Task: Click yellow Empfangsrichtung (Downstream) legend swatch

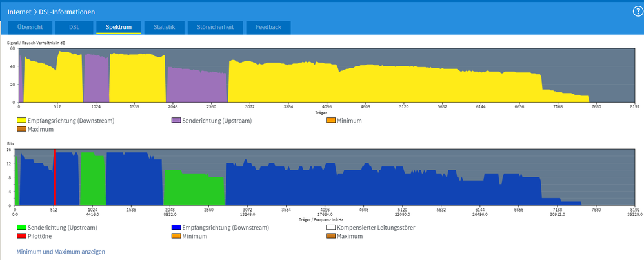Action: pyautogui.click(x=21, y=121)
